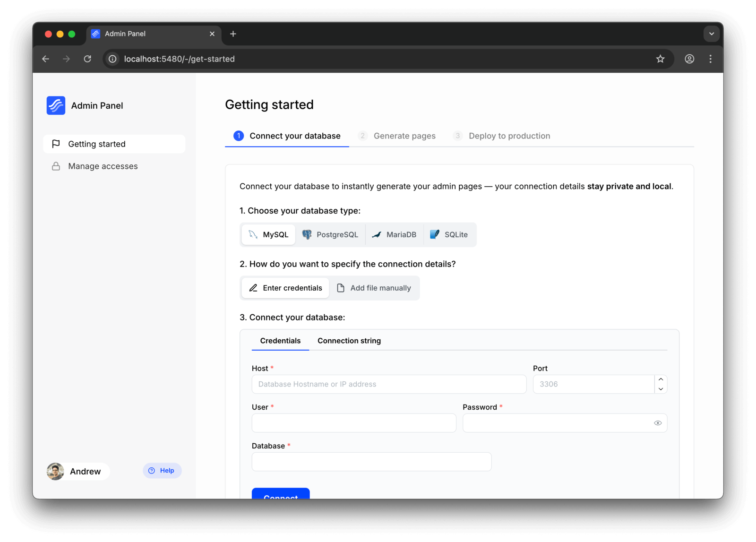The height and width of the screenshot is (542, 756).
Task: Focus the Database input field
Action: click(371, 462)
